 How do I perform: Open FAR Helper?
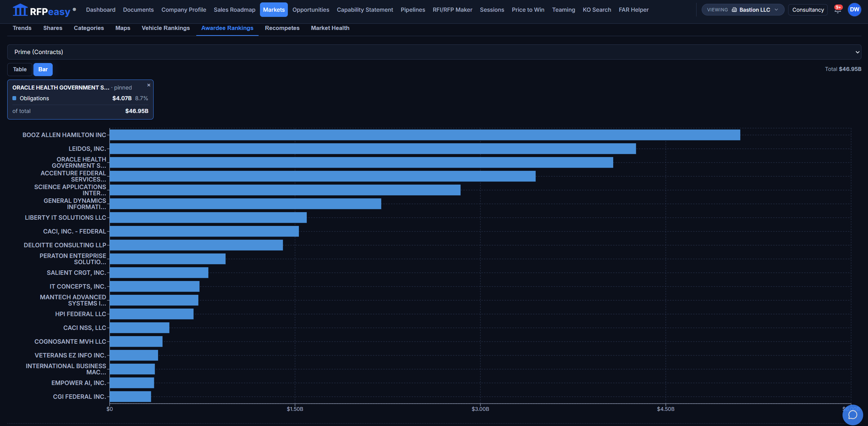pos(634,10)
